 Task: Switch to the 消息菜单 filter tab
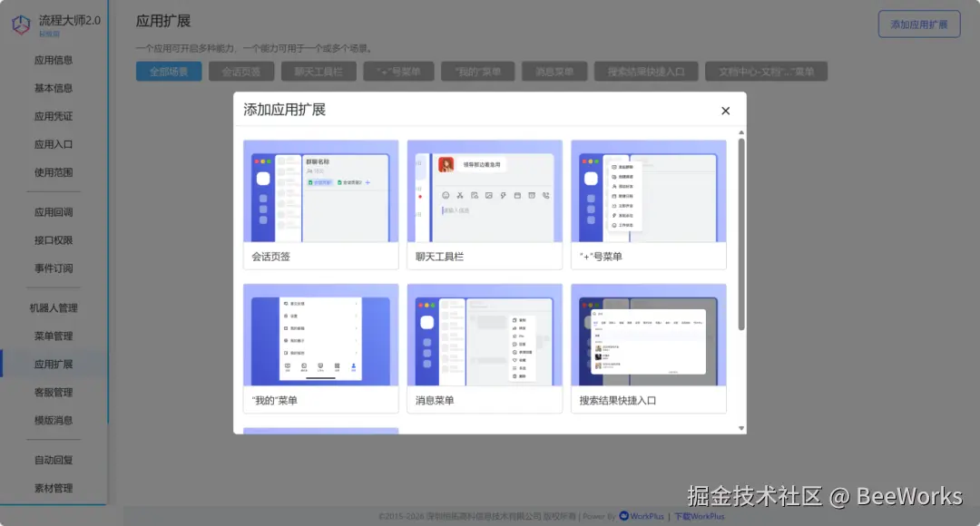554,70
